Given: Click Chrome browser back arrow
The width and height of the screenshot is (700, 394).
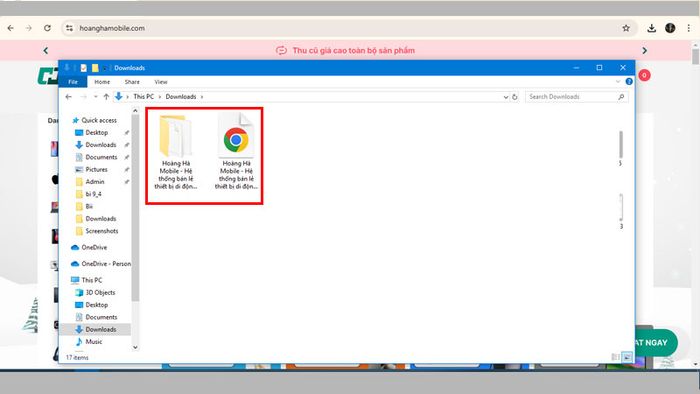Looking at the screenshot, I should click(x=10, y=28).
